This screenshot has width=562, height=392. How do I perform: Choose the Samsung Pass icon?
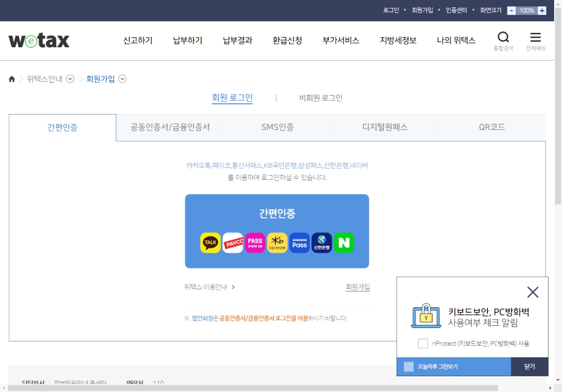(x=300, y=243)
